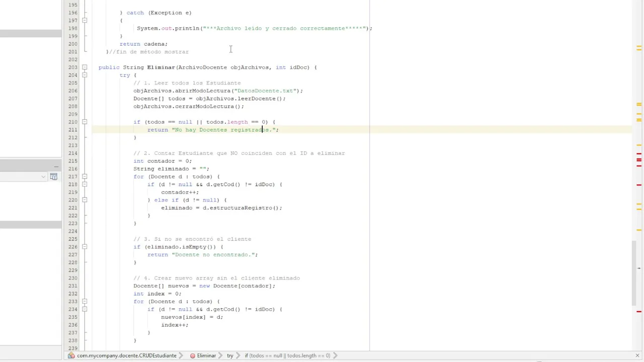Click line number 231 in the gutter
644x362 pixels.
point(72,286)
